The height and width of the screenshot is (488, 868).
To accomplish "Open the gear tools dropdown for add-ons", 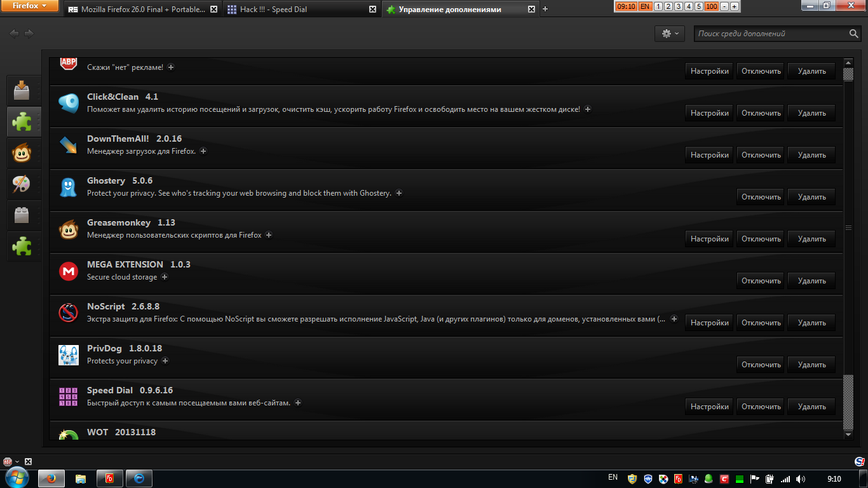I will click(670, 34).
